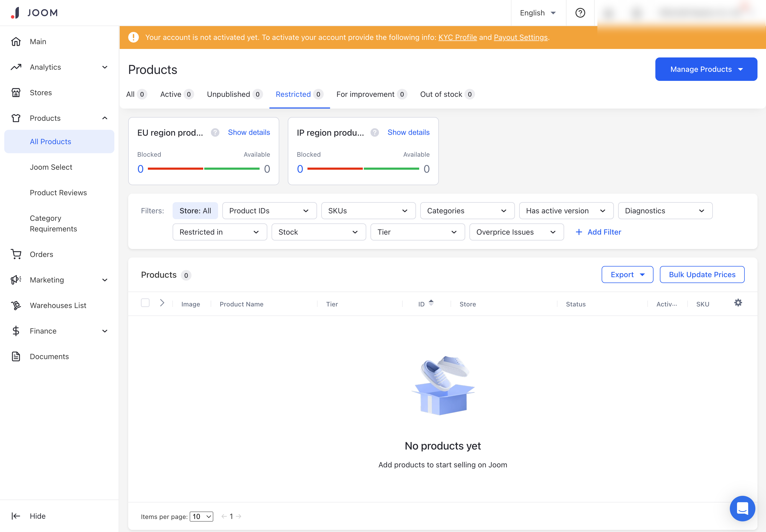Image resolution: width=766 pixels, height=532 pixels.
Task: Open the KYC Profile link in banner
Action: [x=457, y=37]
